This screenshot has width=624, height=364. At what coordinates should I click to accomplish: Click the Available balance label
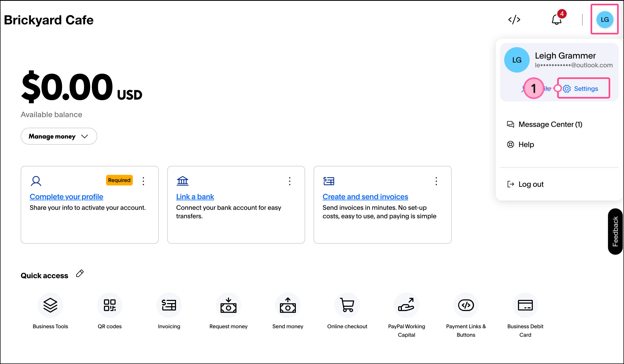(x=51, y=114)
